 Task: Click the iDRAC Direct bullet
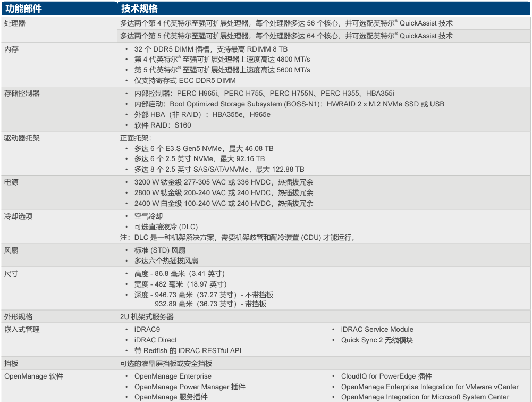pos(155,340)
